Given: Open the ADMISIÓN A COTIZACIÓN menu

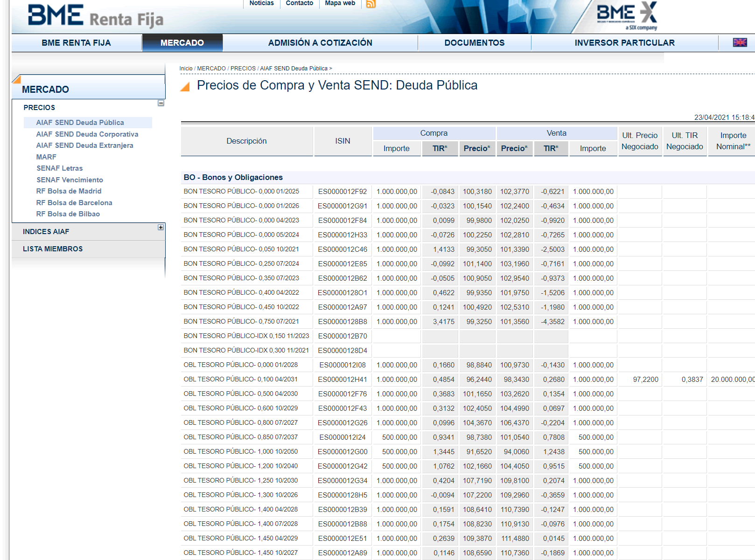Looking at the screenshot, I should pyautogui.click(x=320, y=43).
